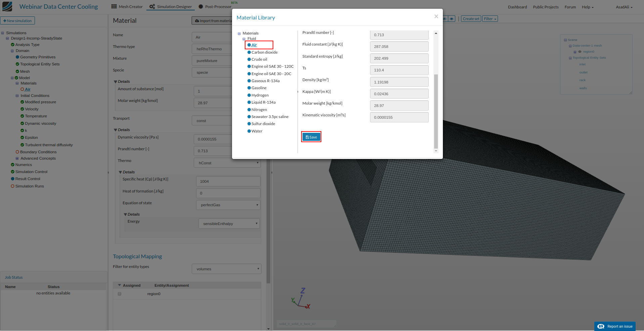Viewport: 644px width, 331px height.
Task: Click the green check beside Simulation Control
Action: (x=12, y=172)
